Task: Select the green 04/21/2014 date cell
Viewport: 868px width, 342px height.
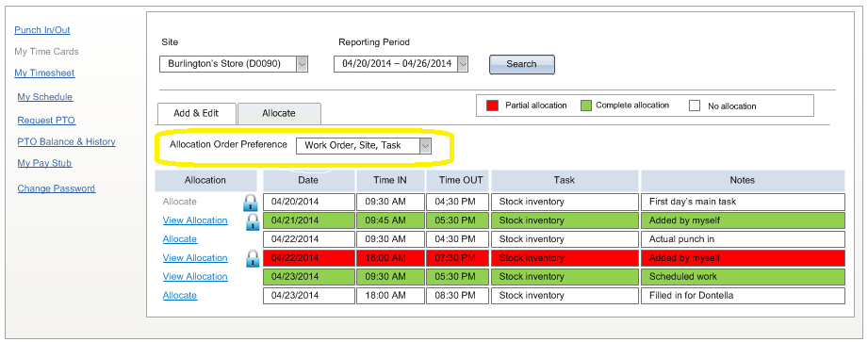Action: coord(309,220)
